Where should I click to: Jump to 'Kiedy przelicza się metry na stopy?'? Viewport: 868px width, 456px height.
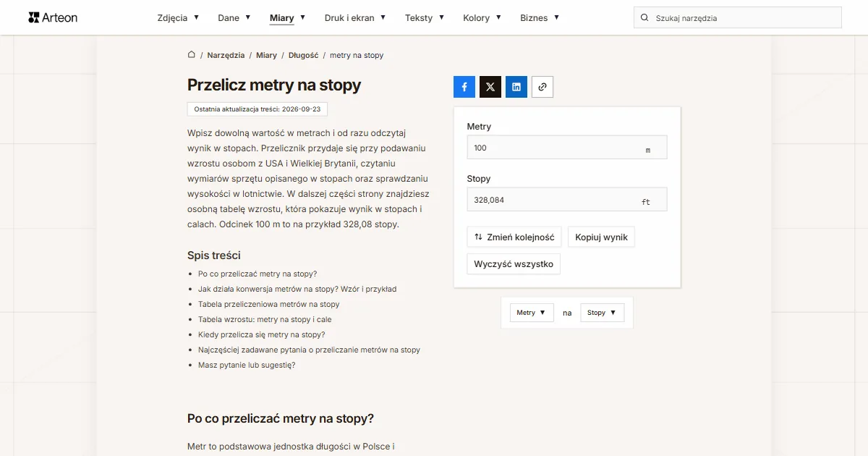click(262, 334)
